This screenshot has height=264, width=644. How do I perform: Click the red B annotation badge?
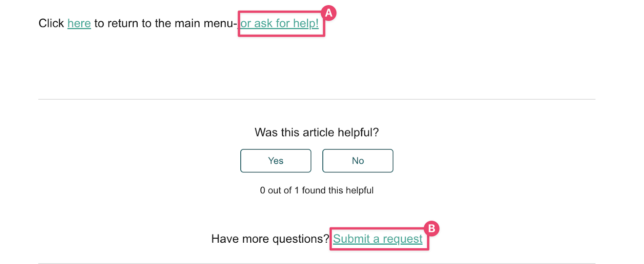click(431, 229)
